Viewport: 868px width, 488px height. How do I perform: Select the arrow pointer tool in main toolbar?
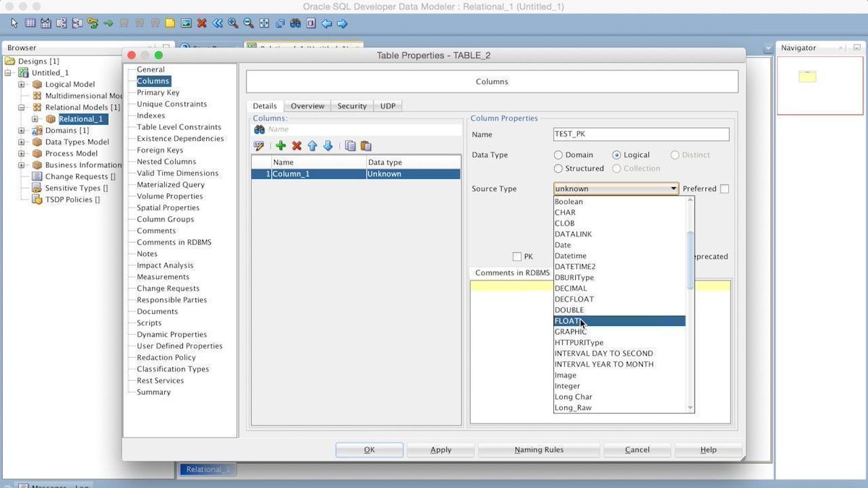[14, 23]
